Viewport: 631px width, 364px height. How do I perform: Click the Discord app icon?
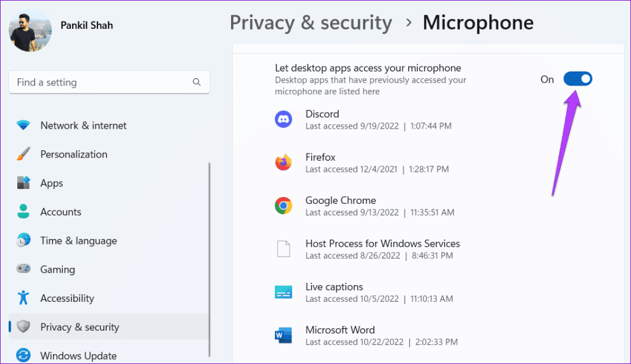[x=283, y=119]
